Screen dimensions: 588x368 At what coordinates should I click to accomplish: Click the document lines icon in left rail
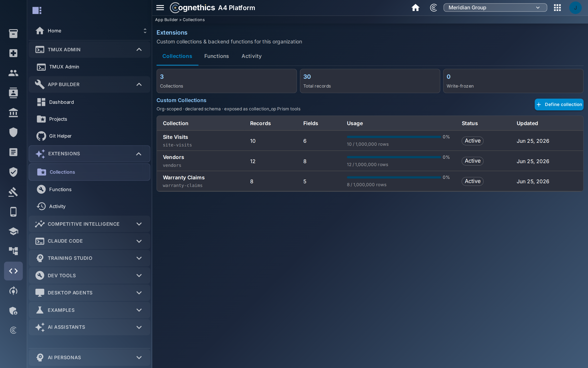tap(13, 152)
